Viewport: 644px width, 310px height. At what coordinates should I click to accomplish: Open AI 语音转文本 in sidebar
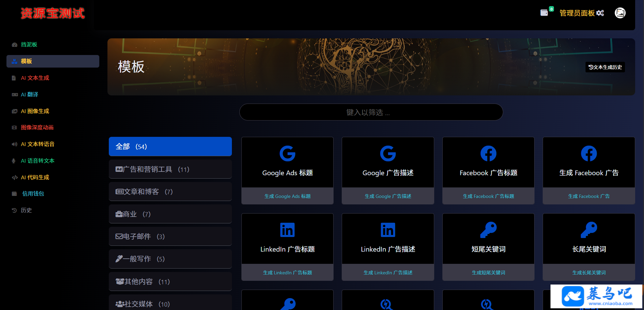(53, 161)
